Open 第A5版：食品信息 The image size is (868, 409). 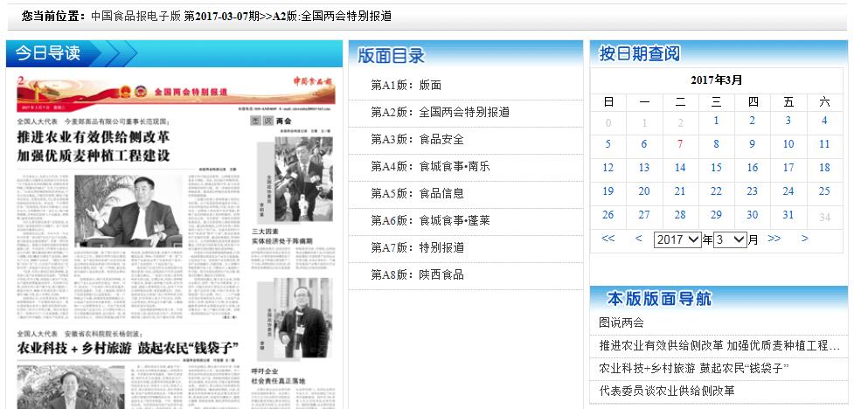pos(418,194)
